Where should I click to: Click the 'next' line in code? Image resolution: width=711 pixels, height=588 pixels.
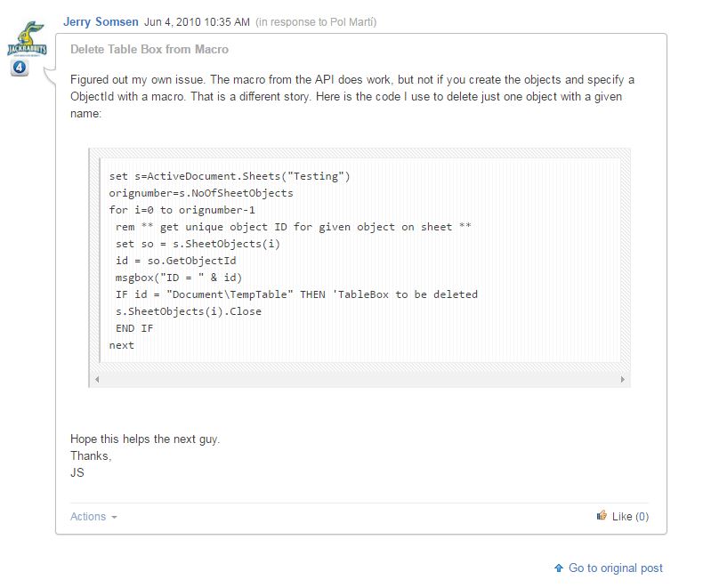point(122,345)
